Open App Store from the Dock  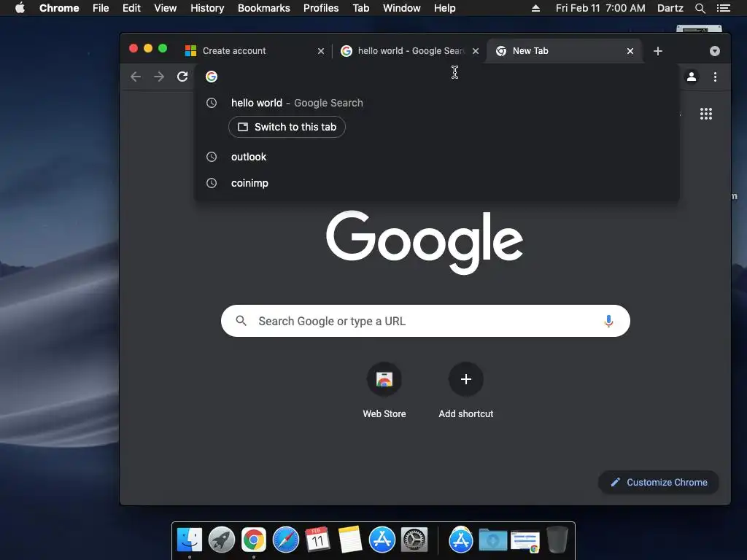coord(382,540)
